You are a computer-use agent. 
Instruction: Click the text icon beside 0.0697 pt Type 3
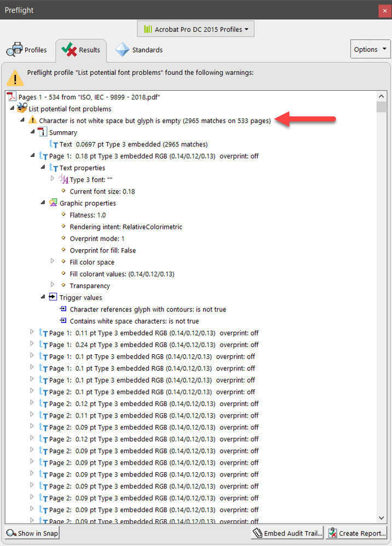(x=54, y=144)
